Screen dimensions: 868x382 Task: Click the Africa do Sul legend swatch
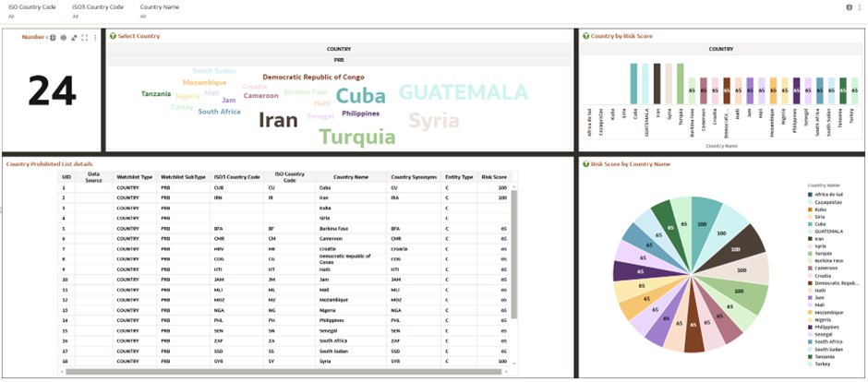tap(810, 194)
